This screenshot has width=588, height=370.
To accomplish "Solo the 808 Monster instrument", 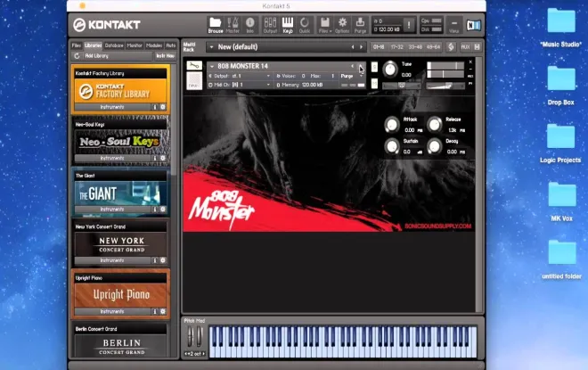I will point(374,67).
